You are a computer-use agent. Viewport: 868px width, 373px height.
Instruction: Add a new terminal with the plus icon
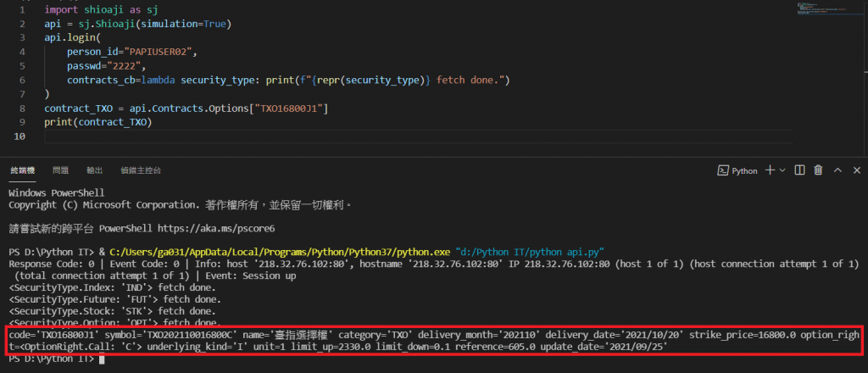coord(770,170)
